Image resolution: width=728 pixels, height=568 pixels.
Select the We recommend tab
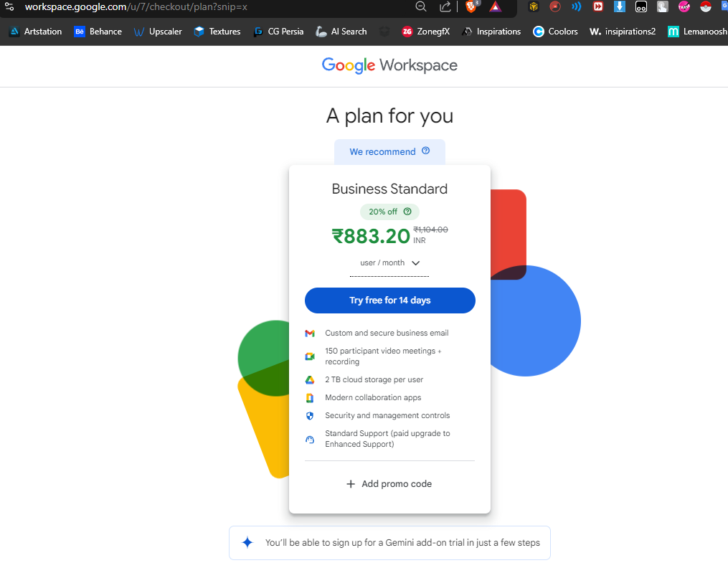389,152
